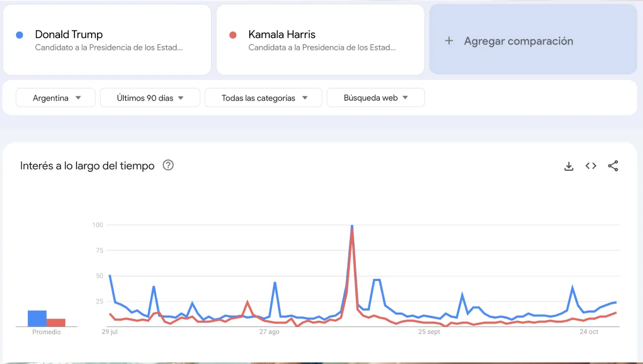Click the blue average bar in the legend
The image size is (643, 364).
38,317
